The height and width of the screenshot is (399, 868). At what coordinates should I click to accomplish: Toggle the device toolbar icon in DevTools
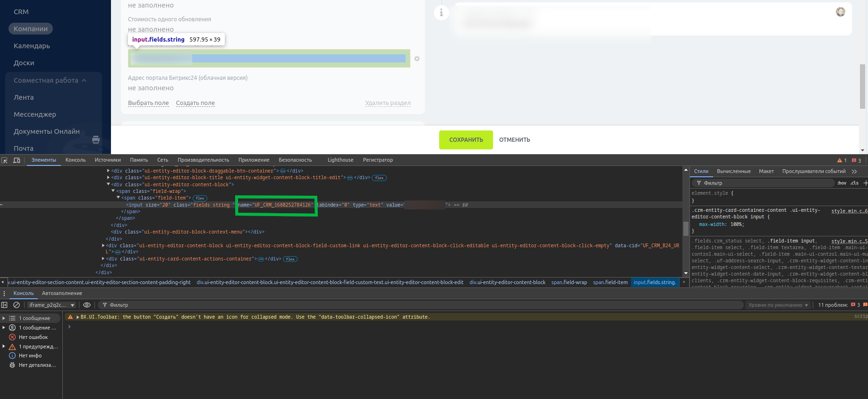(17, 160)
